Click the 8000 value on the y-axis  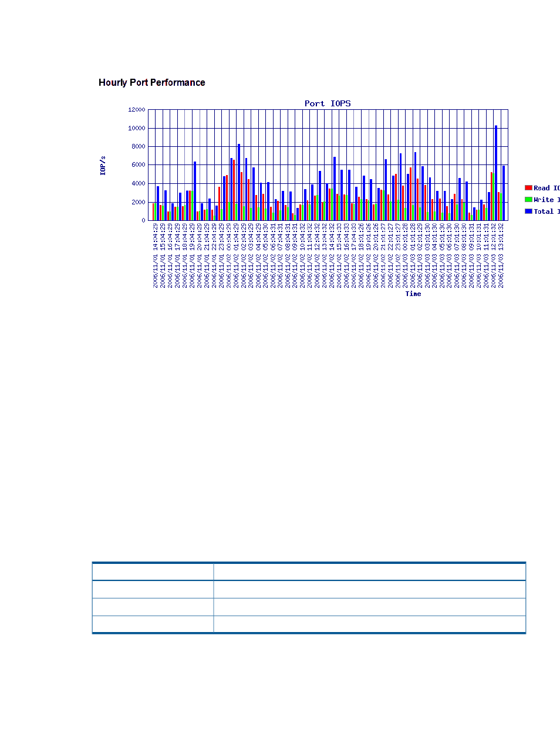[139, 147]
